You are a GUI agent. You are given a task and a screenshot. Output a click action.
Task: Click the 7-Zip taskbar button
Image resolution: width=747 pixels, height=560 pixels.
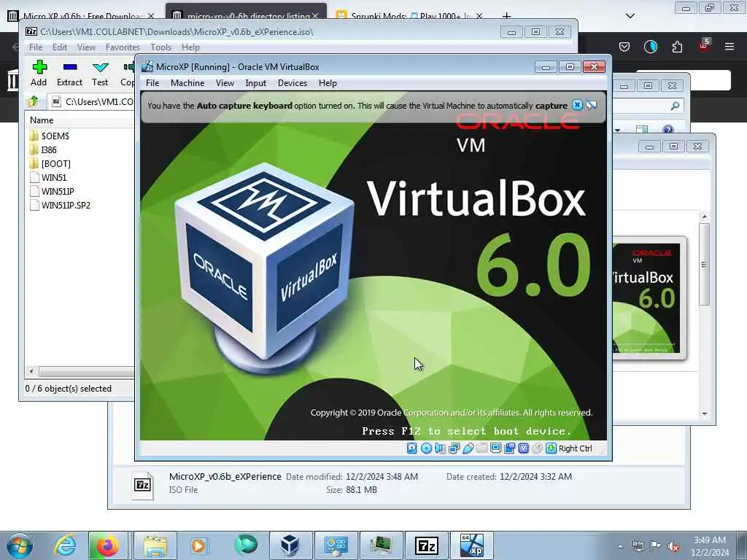pos(426,545)
